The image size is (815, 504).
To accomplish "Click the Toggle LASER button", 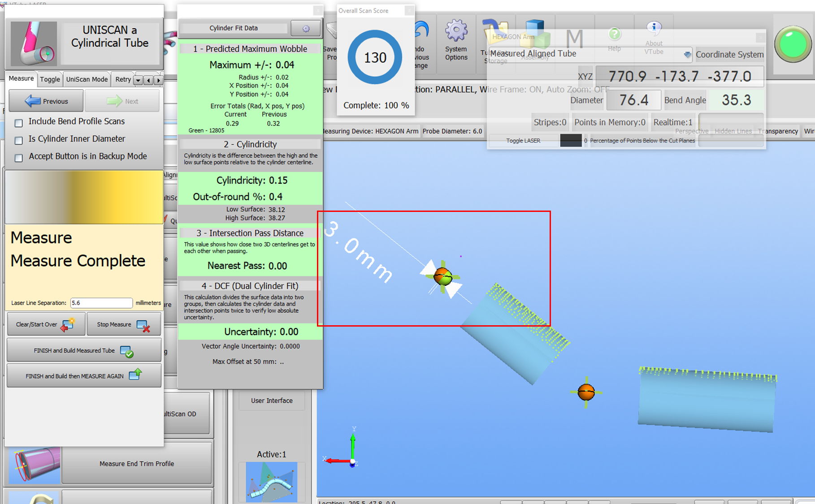I will click(x=523, y=141).
